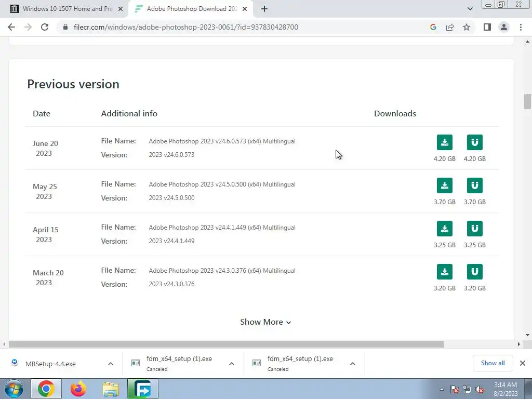Download the April 15 v24.4.1.449 direct file
Image resolution: width=532 pixels, height=399 pixels.
tap(445, 229)
